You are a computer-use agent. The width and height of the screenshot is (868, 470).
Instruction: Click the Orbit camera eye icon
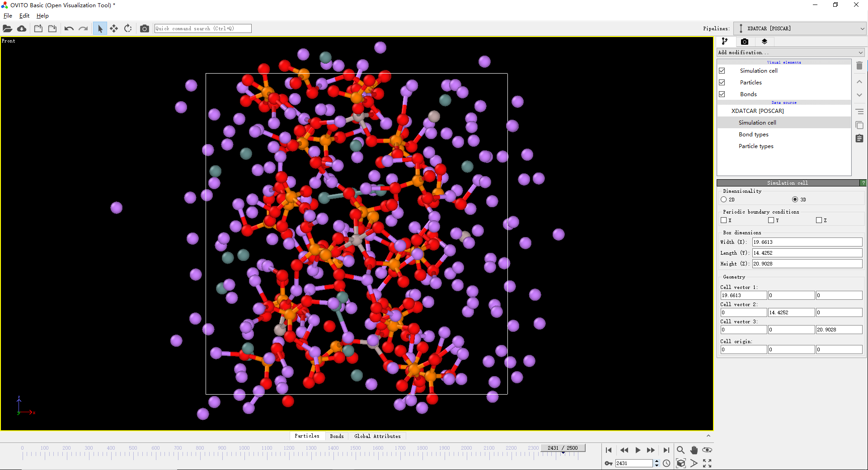coord(708,450)
